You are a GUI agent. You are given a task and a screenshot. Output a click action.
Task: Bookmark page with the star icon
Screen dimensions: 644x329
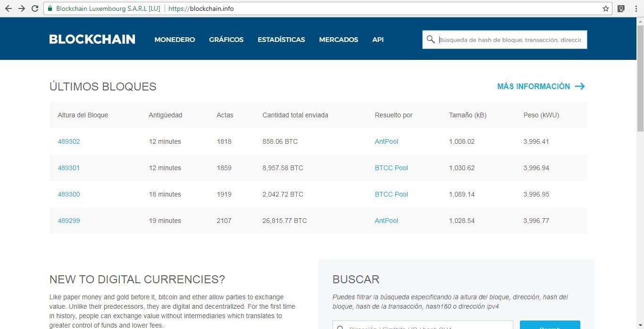click(606, 8)
